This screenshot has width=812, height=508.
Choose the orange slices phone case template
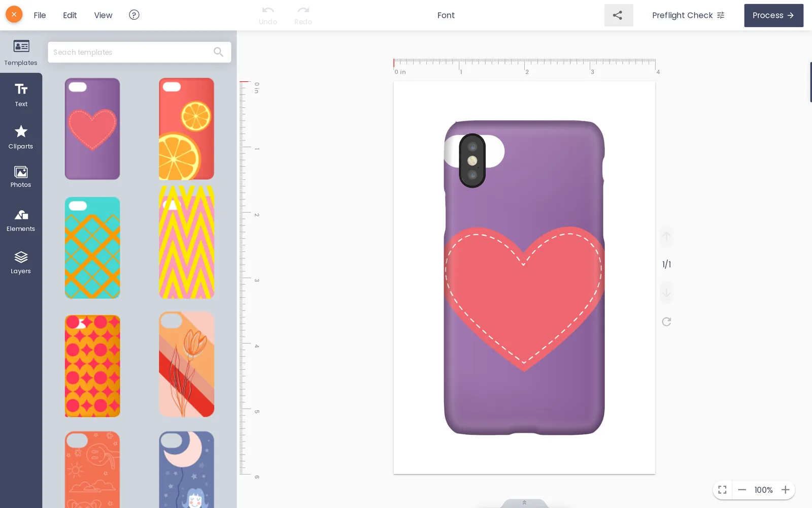pyautogui.click(x=186, y=129)
